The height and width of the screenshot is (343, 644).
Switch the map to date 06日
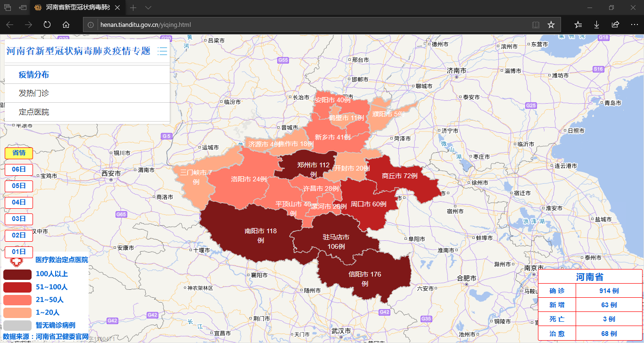pos(18,169)
